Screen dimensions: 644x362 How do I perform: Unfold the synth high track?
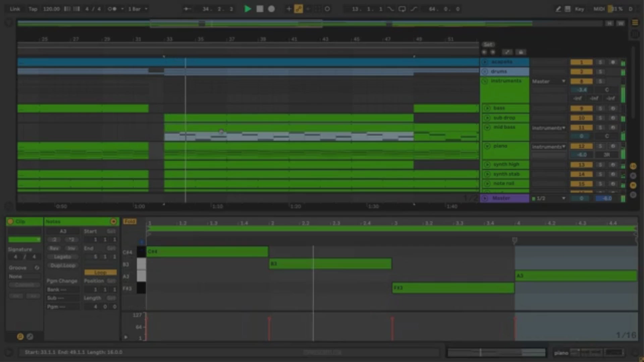[487, 165]
